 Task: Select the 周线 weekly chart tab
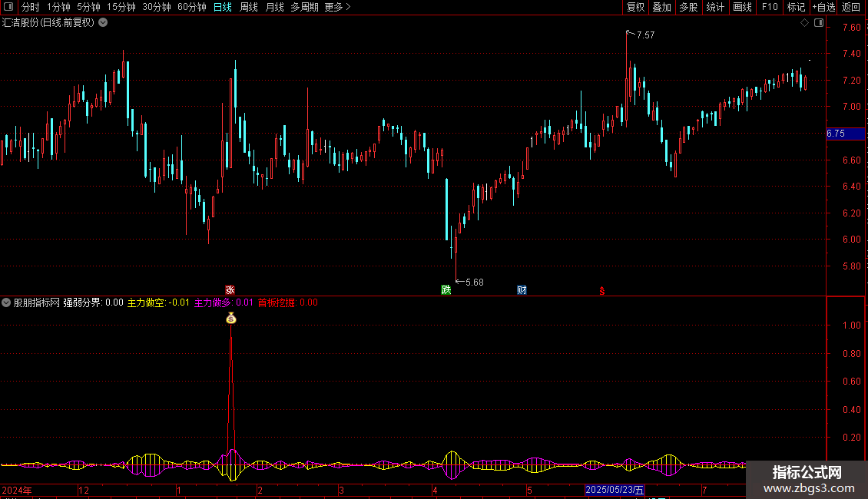tap(249, 7)
